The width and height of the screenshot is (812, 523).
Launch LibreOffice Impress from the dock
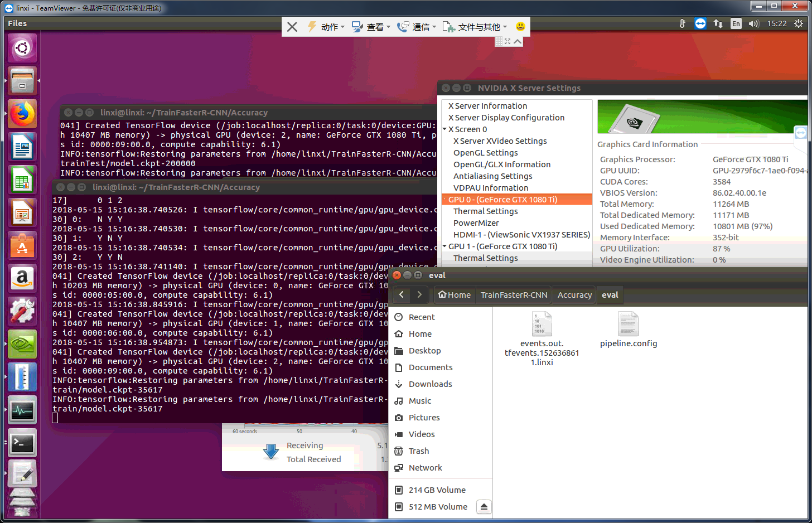[22, 212]
